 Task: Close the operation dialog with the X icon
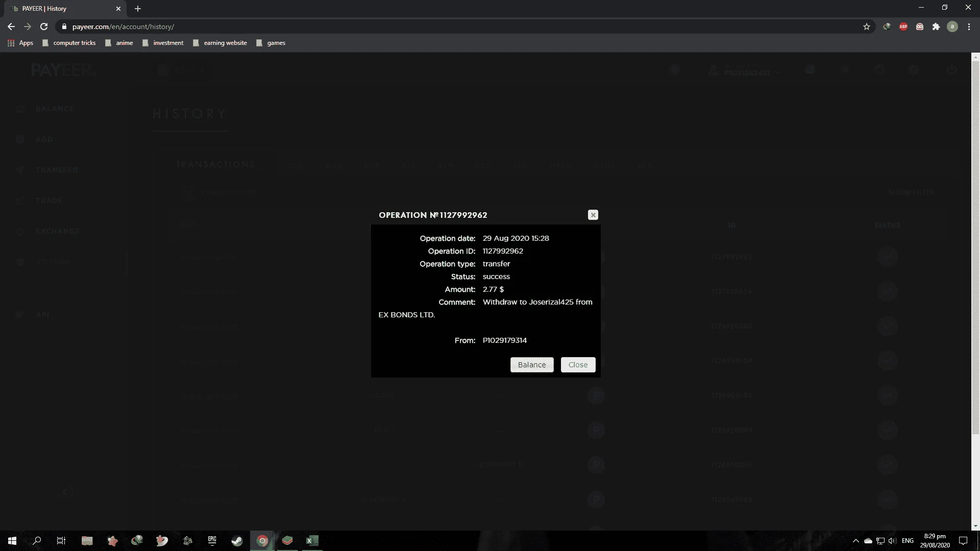click(593, 215)
